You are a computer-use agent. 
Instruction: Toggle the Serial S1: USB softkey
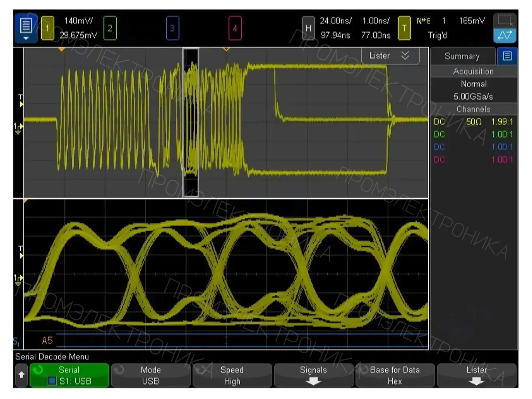click(x=69, y=375)
